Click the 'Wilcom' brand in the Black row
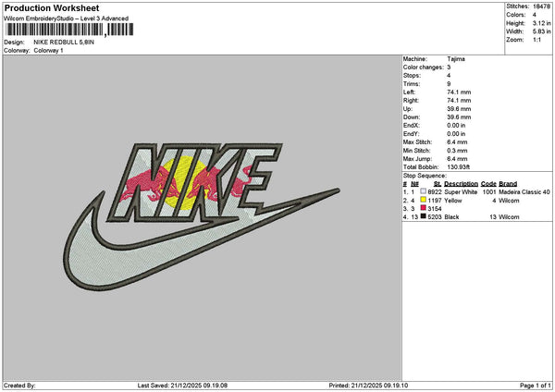 509,217
